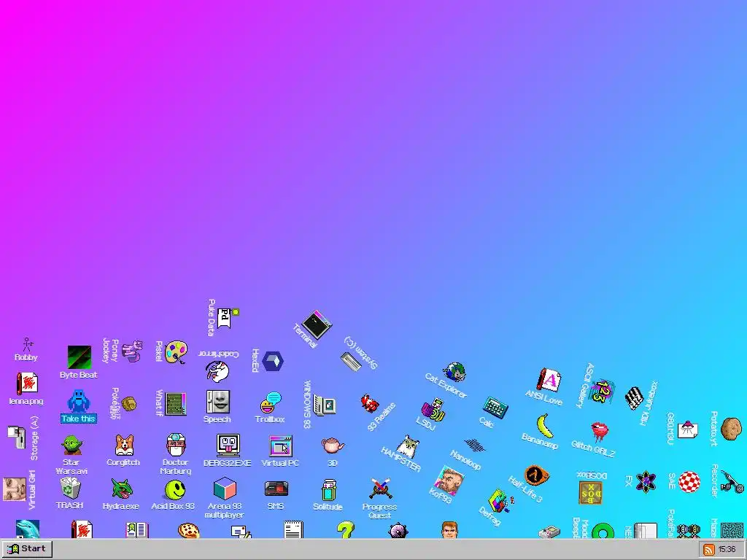Select the blue Take this icon
This screenshot has height=560, width=747.
[x=79, y=402]
